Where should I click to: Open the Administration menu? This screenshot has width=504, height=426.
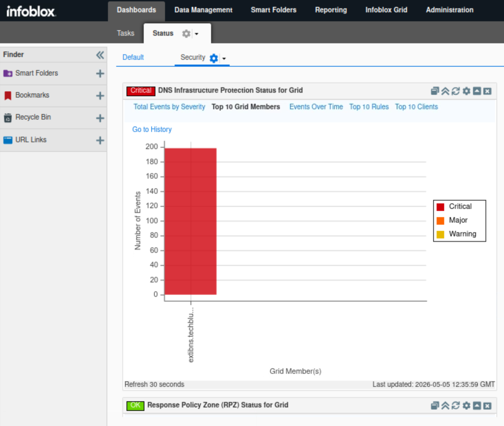pos(449,10)
